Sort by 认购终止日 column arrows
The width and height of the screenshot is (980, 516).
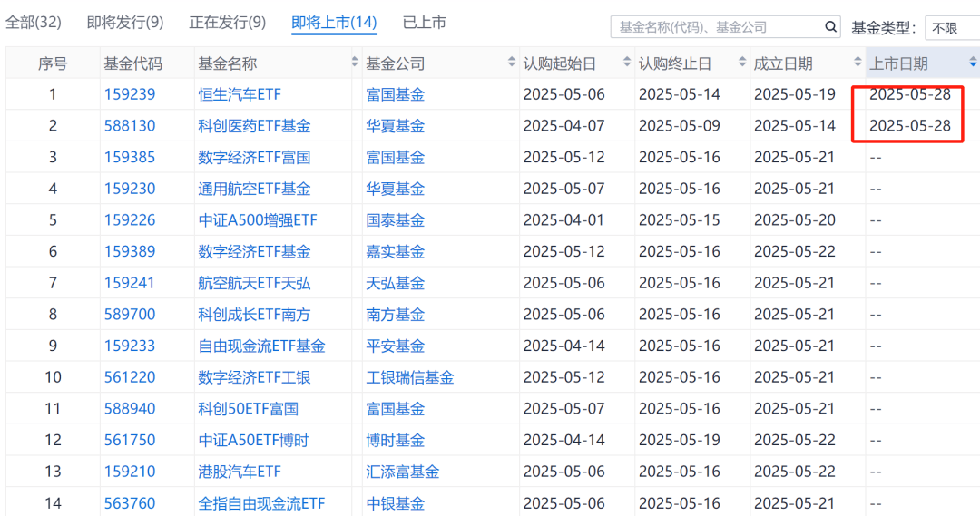pos(742,63)
